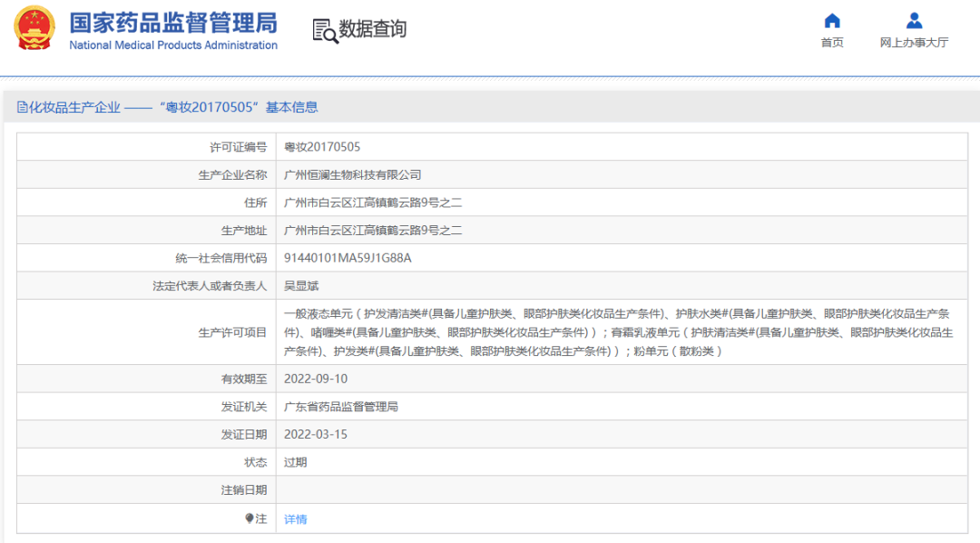
Task: Click company name 广州恒澜生物科技有限公司
Action: pyautogui.click(x=352, y=175)
